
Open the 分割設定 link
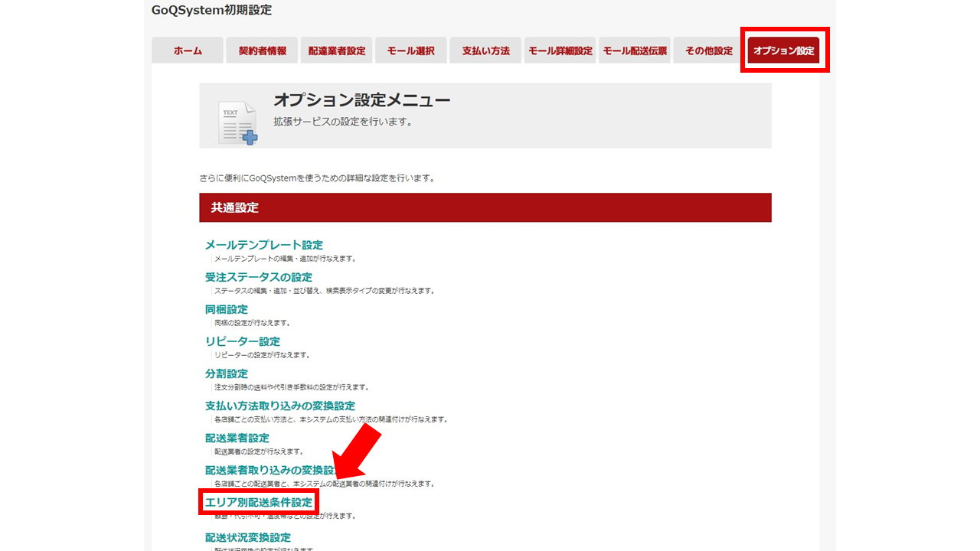pos(227,373)
